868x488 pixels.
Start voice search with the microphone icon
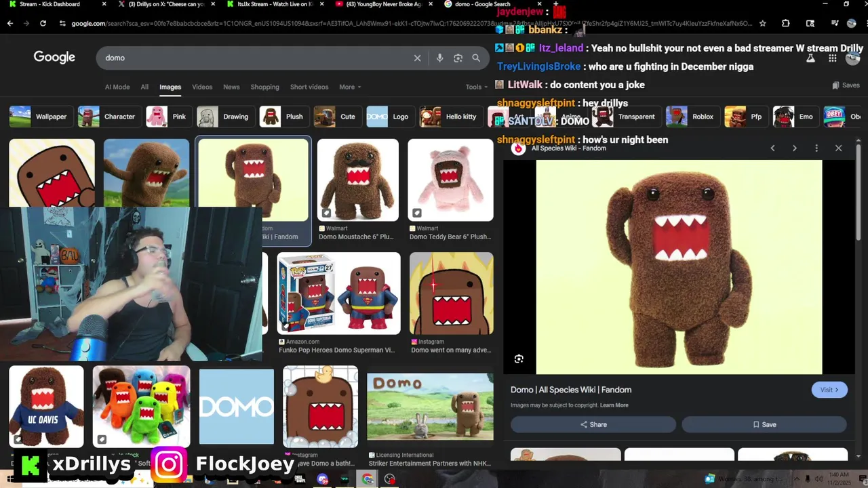439,58
